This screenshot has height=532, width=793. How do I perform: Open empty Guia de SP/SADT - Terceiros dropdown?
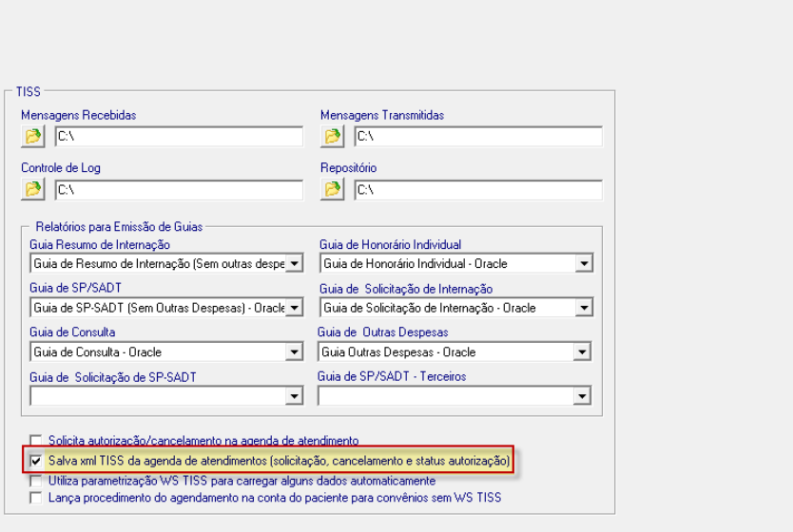(x=582, y=396)
